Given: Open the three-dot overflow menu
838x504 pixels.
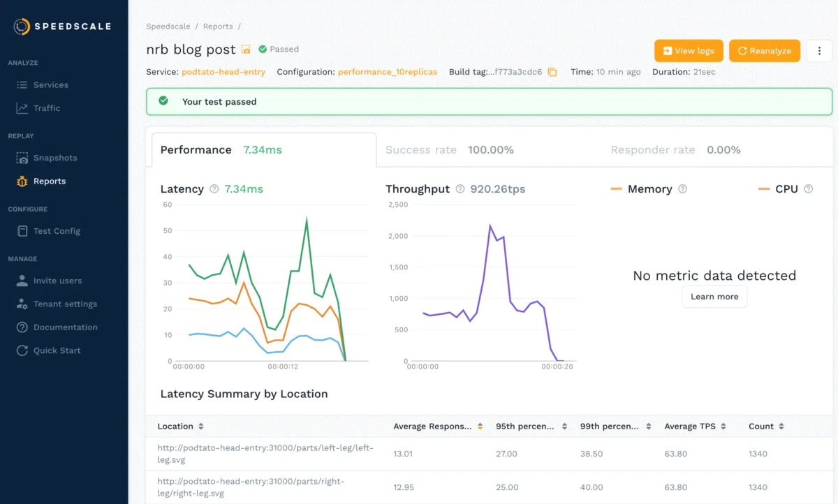Looking at the screenshot, I should 818,50.
